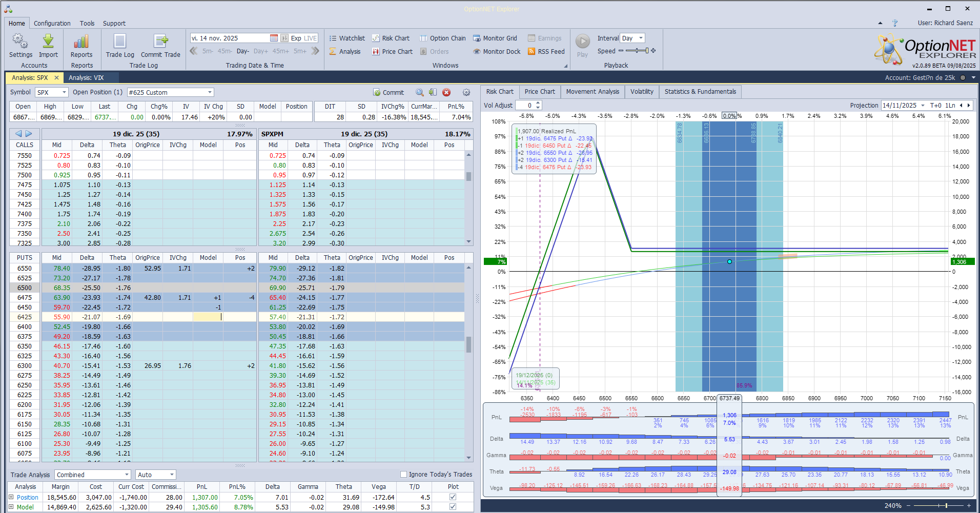
Task: Open the Reports chart icon
Action: (81, 42)
